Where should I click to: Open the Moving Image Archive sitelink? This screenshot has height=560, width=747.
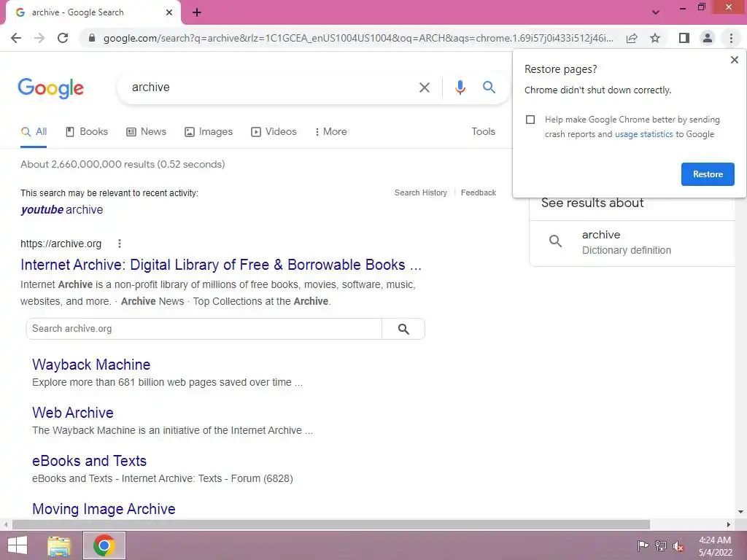[x=104, y=509]
